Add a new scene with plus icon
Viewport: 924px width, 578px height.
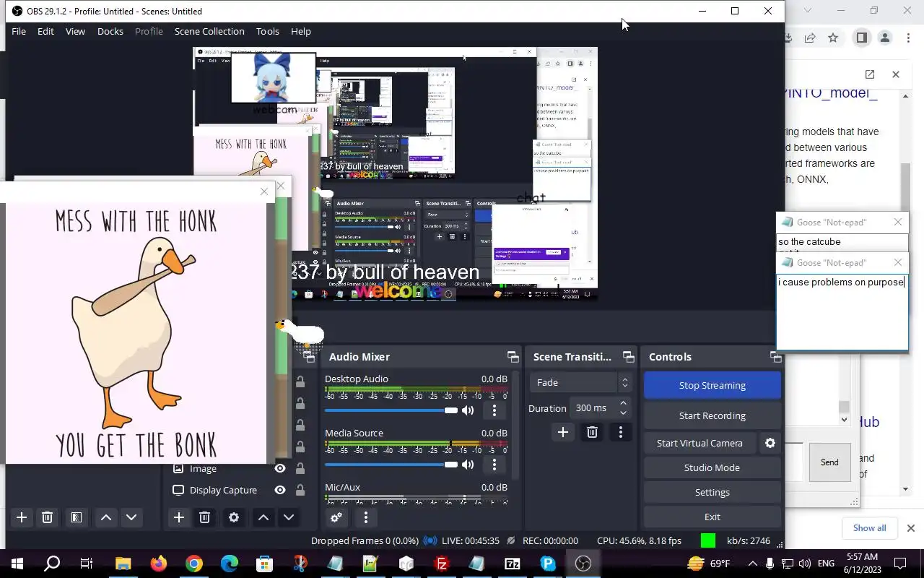(22, 517)
